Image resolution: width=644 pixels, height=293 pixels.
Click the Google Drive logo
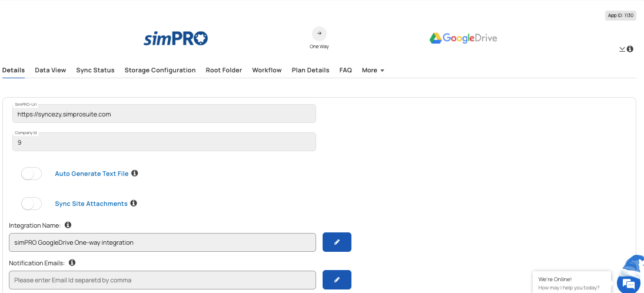point(463,38)
